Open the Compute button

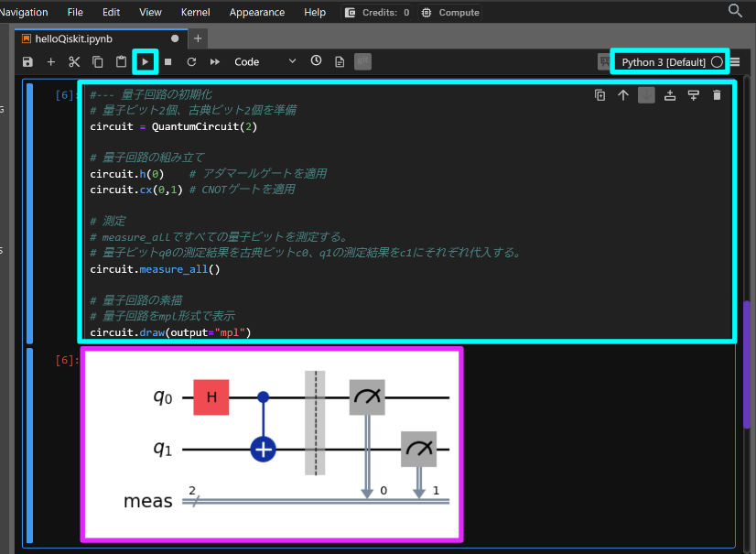(x=450, y=13)
